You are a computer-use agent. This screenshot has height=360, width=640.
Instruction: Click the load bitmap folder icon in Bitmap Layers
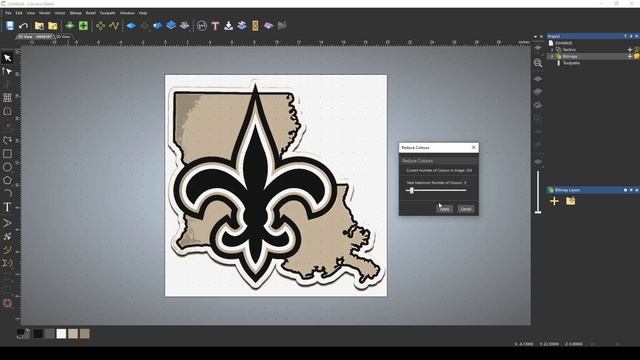tap(571, 201)
